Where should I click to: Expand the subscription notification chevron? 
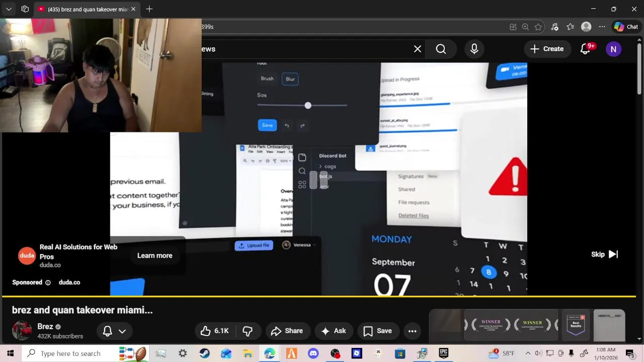[x=122, y=331]
